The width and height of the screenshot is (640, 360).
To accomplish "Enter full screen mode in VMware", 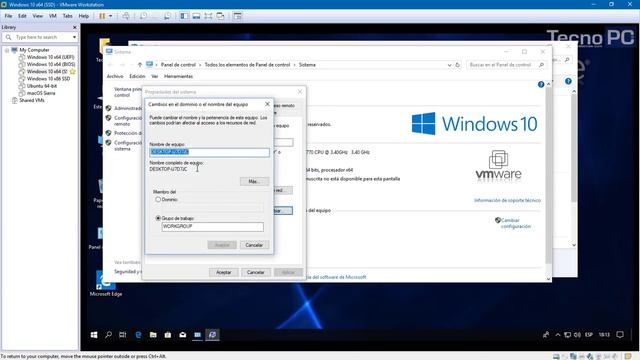I will (x=208, y=16).
